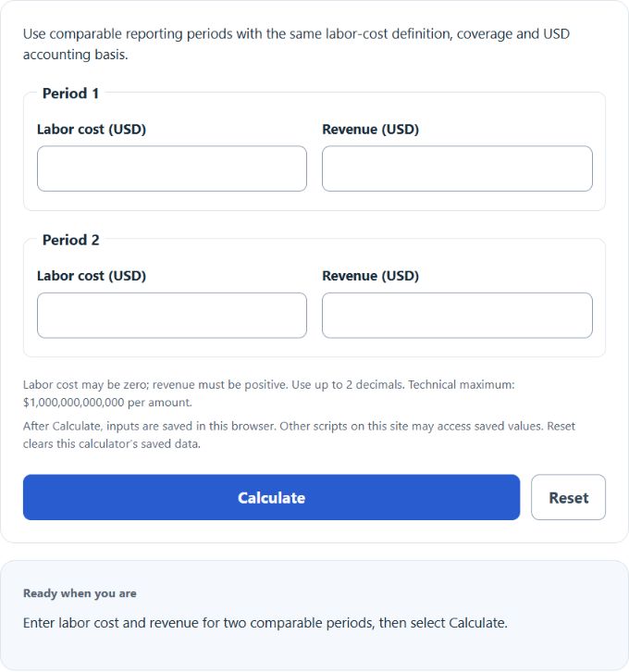This screenshot has height=672, width=629.
Task: Click the blue Calculate button
Action: pos(271,497)
